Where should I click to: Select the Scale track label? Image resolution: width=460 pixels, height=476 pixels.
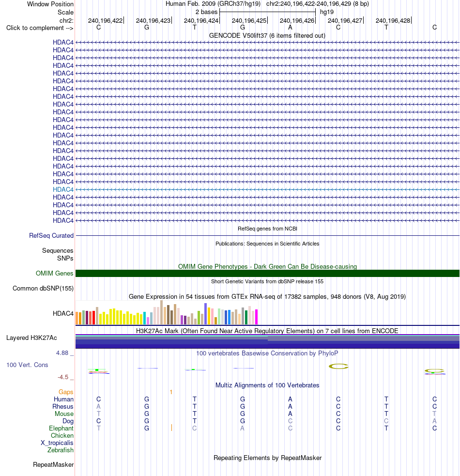click(x=65, y=12)
